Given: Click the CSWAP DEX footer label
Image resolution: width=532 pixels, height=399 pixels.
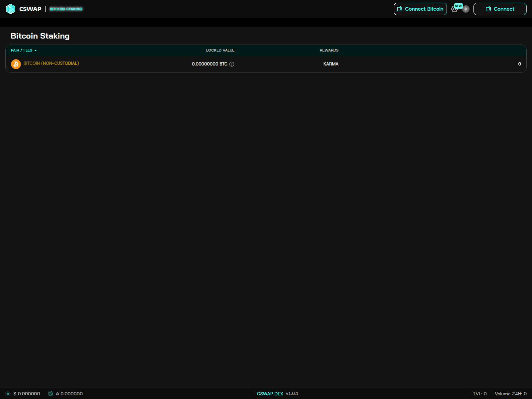Looking at the screenshot, I should click(270, 394).
